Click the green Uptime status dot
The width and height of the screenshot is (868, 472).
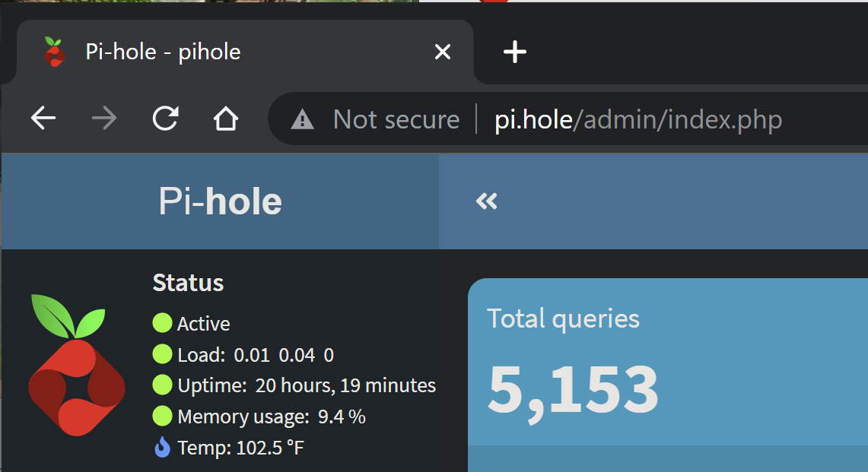coord(162,385)
